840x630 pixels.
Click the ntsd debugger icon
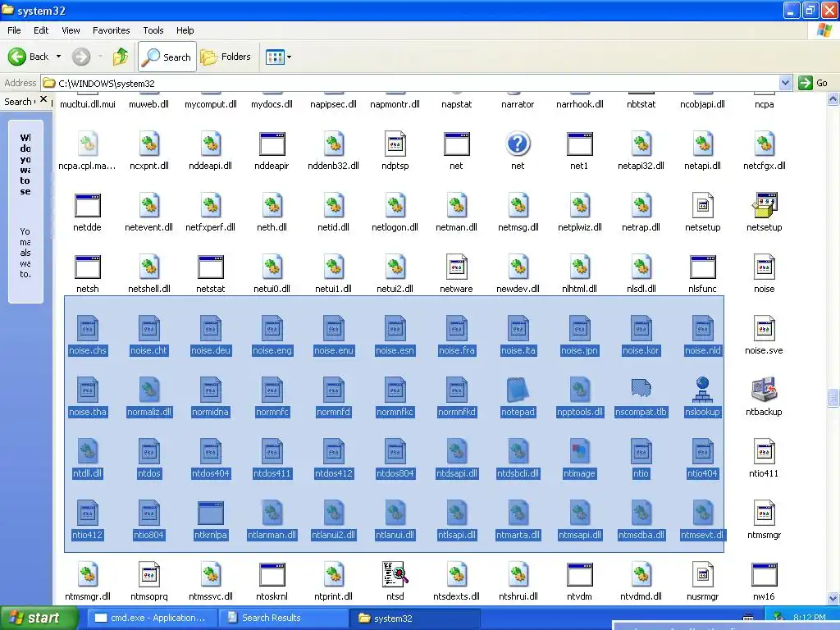395,574
